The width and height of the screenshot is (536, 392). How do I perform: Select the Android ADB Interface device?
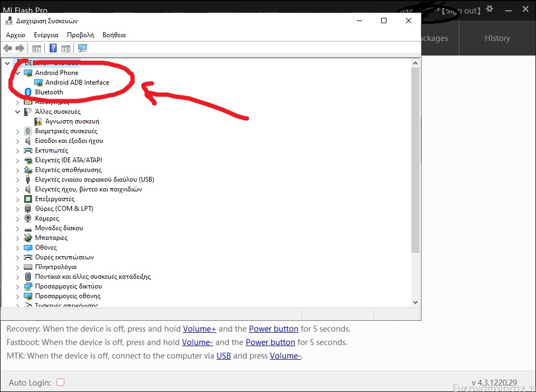77,82
